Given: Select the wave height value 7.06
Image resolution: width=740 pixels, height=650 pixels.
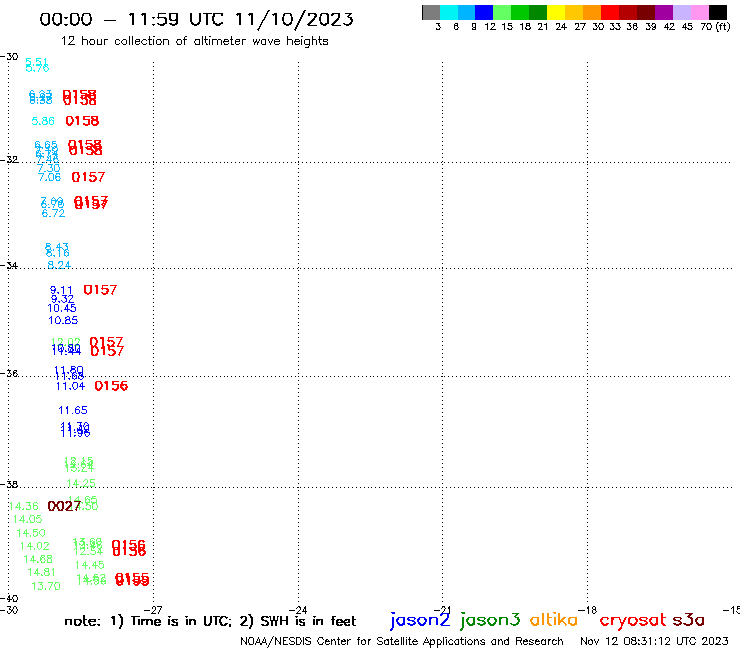Looking at the screenshot, I should pyautogui.click(x=50, y=177).
